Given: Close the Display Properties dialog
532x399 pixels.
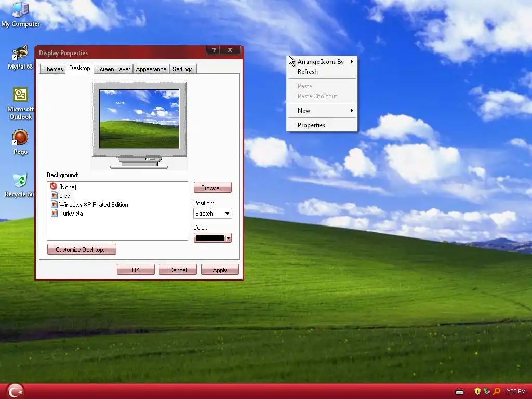Looking at the screenshot, I should coord(230,50).
